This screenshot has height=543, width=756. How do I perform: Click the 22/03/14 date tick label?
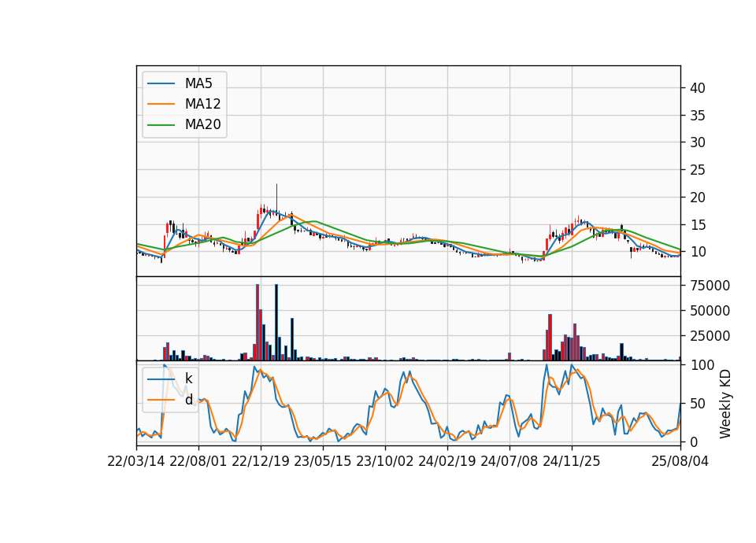[136, 462]
